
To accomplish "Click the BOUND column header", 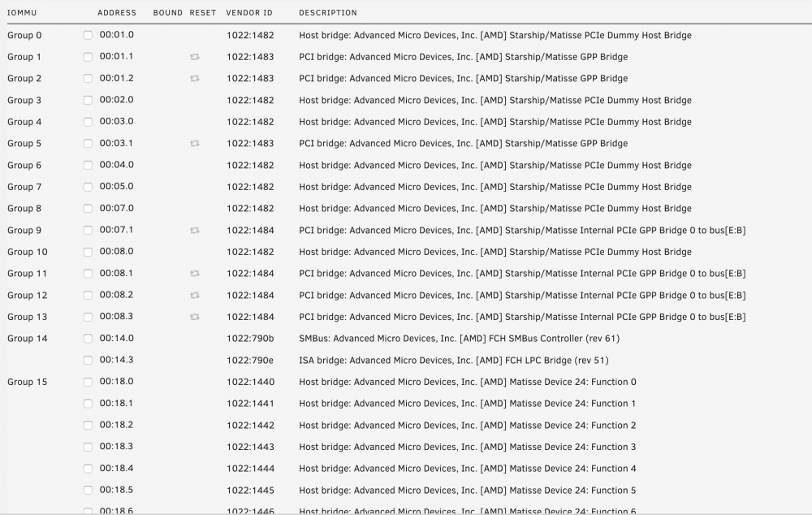I will coord(168,12).
